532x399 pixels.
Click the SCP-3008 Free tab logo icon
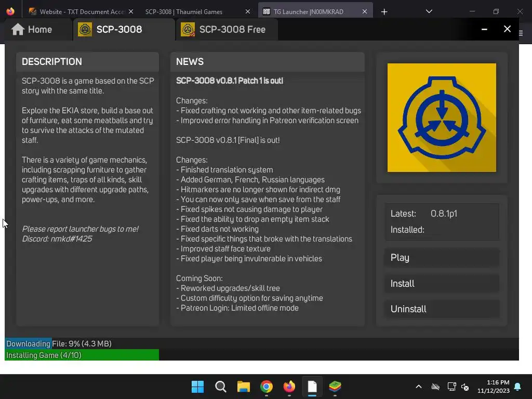pos(188,30)
